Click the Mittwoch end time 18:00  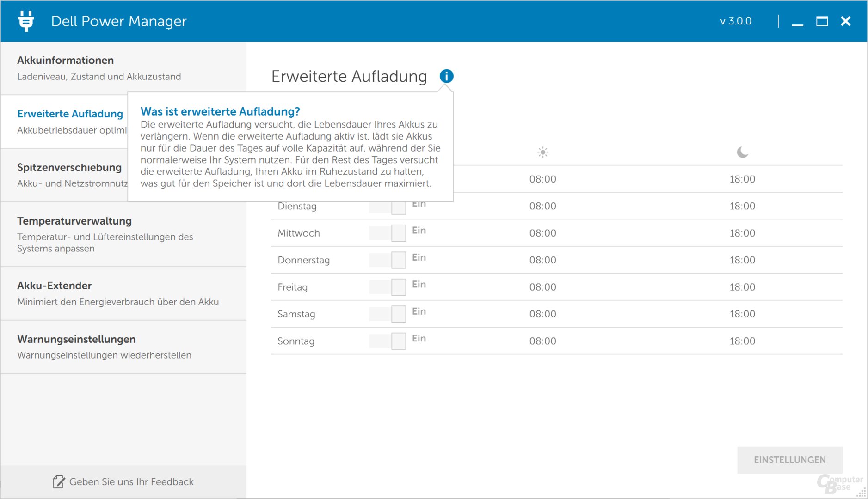pos(742,233)
